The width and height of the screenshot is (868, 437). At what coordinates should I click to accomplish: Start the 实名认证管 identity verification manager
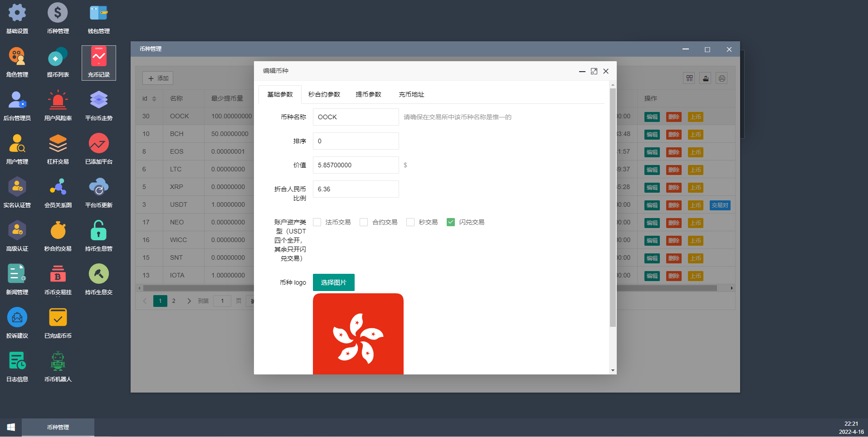click(17, 192)
